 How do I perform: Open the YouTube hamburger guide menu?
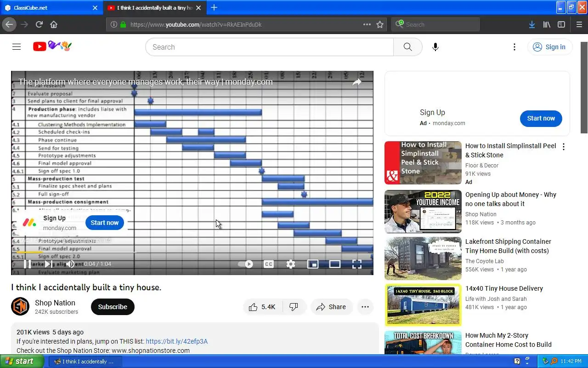tap(17, 46)
